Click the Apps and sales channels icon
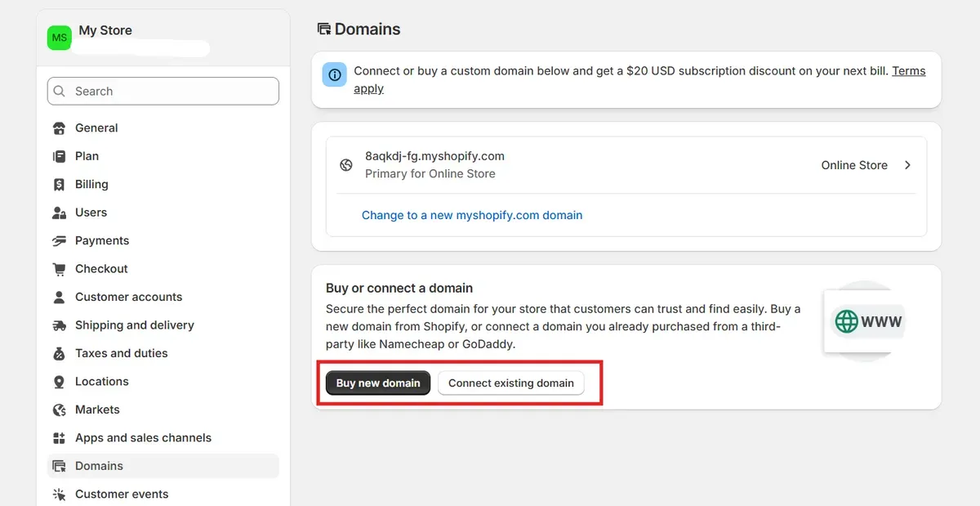The height and width of the screenshot is (506, 980). pos(59,438)
